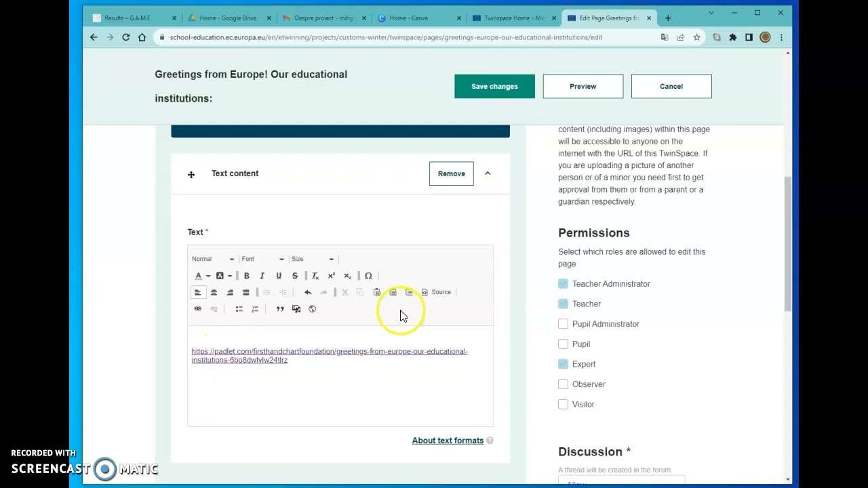Click the page vertical scrollbar
868x488 pixels.
tap(788, 244)
